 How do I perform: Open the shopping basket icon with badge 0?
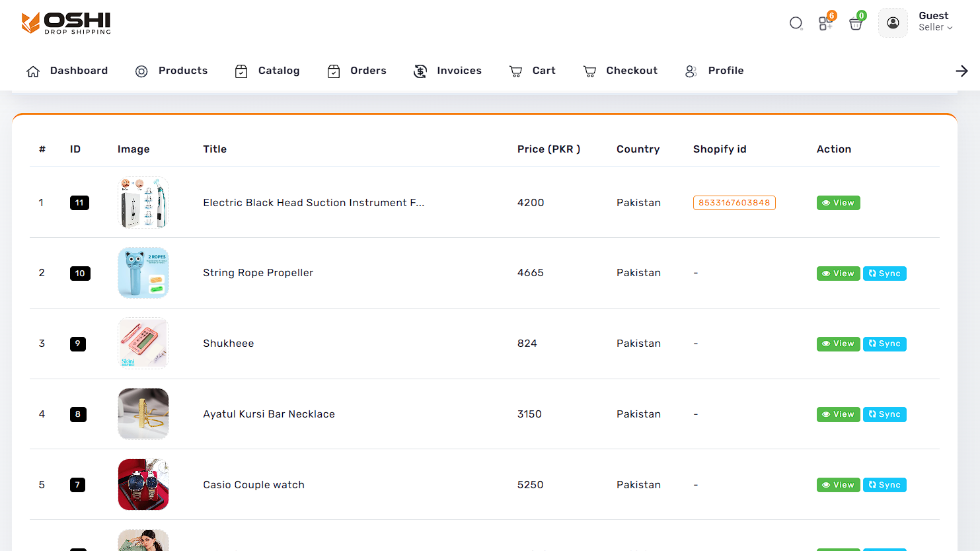(856, 22)
